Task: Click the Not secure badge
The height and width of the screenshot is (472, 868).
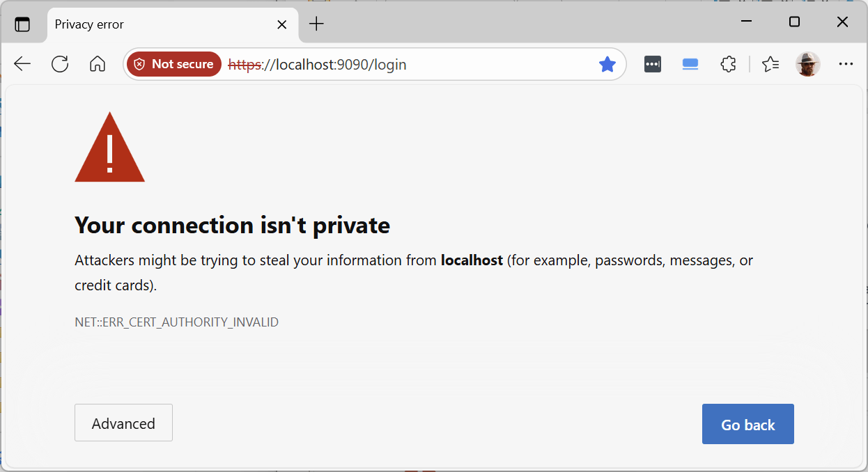Action: (x=173, y=64)
